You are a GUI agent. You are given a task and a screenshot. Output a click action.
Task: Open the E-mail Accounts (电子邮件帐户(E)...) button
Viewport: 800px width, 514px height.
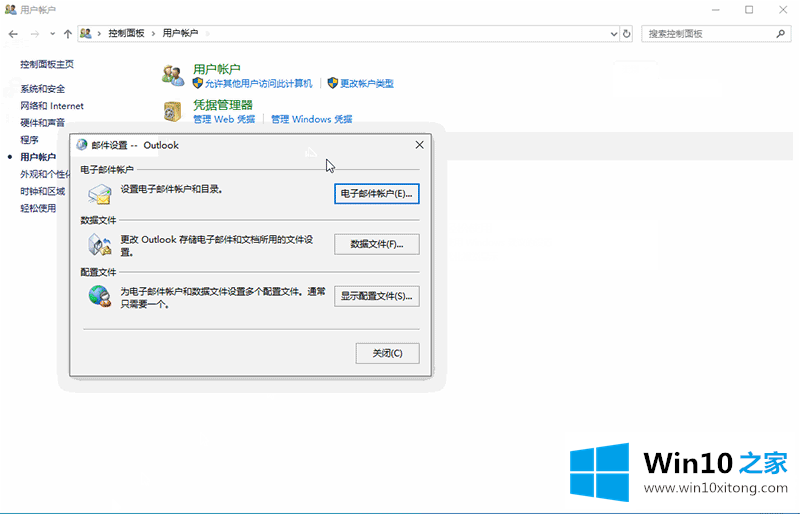pos(377,194)
